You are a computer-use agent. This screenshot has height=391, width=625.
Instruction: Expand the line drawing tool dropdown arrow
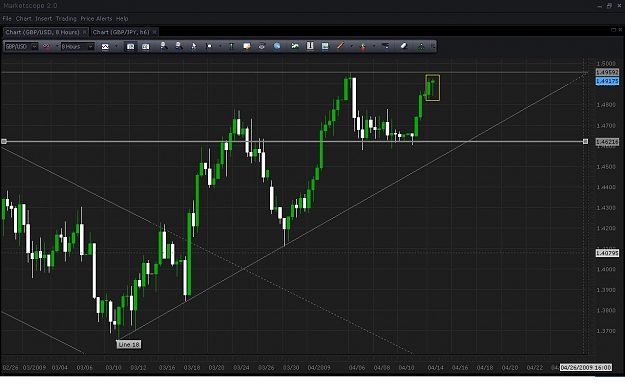pyautogui.click(x=351, y=47)
